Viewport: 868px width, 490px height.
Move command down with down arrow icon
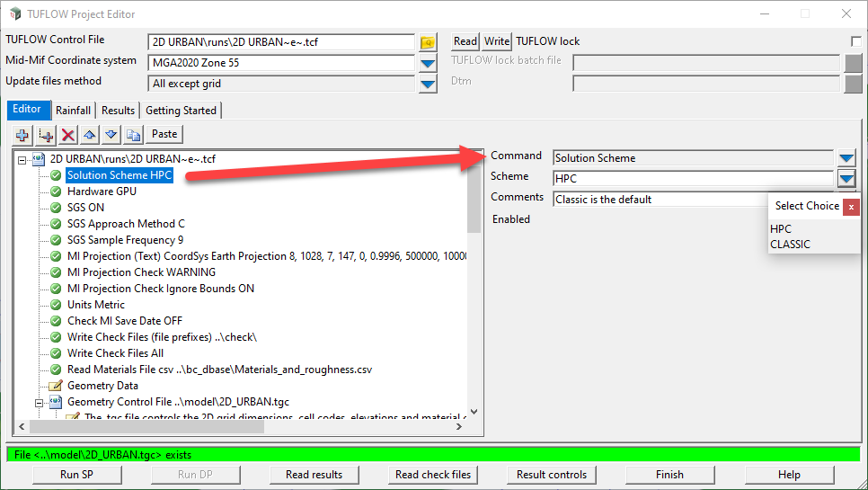click(111, 135)
